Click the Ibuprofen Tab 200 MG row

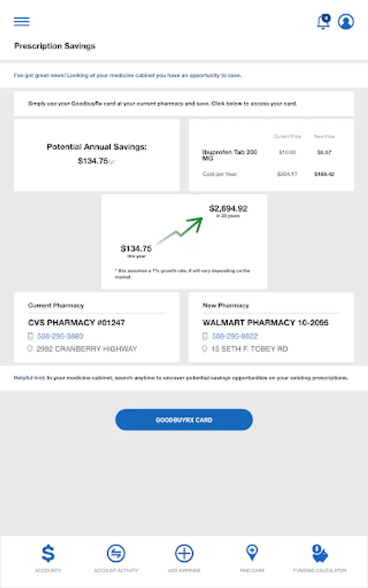click(268, 155)
